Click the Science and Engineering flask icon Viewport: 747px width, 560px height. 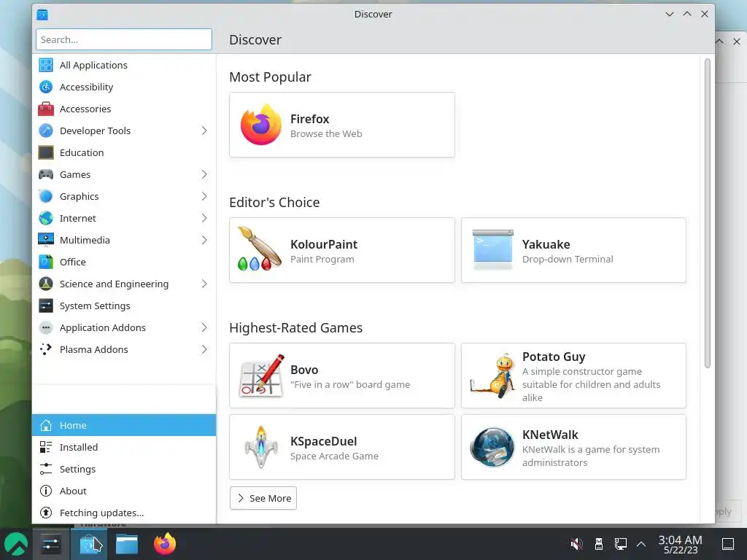[x=46, y=284]
